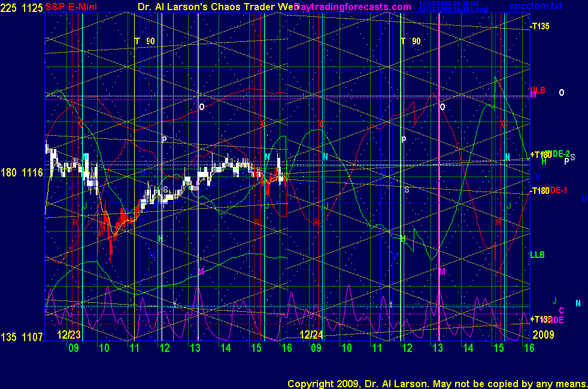Click the yellow "12/24" date label

(x=311, y=335)
